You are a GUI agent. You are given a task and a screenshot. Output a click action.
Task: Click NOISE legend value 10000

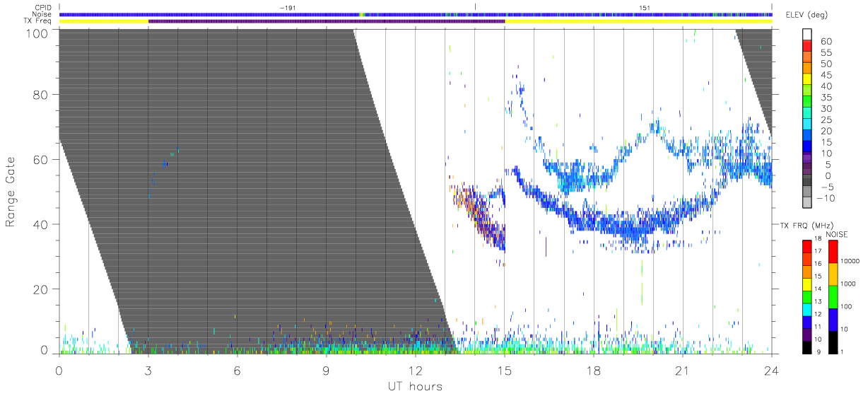[850, 261]
